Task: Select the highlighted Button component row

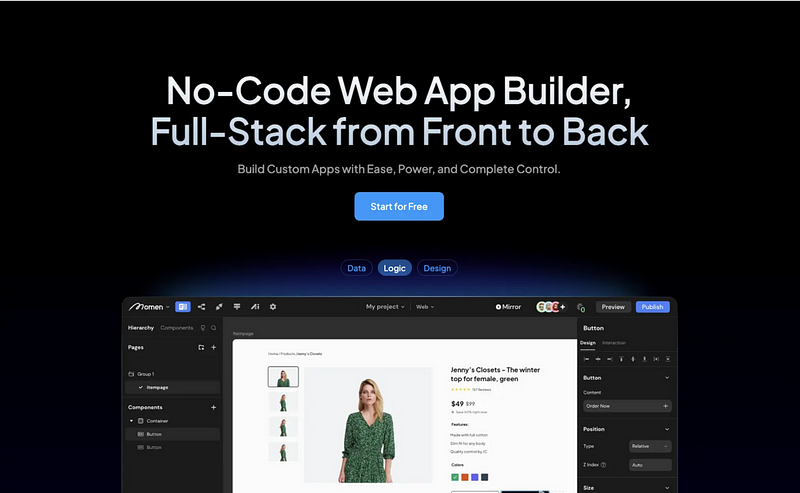Action: [x=173, y=434]
